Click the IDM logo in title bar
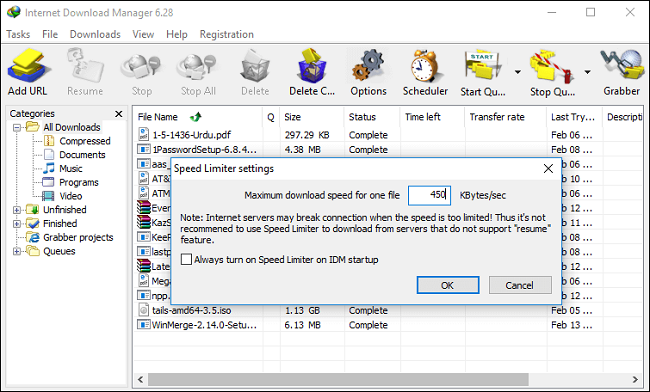 click(x=13, y=12)
